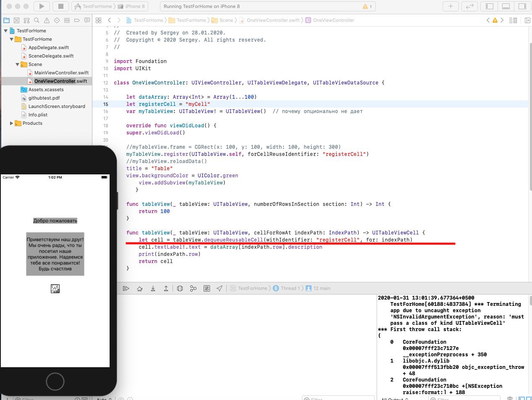Click the small image below text in simulator
Screen dimensions: 532x400
click(x=55, y=289)
